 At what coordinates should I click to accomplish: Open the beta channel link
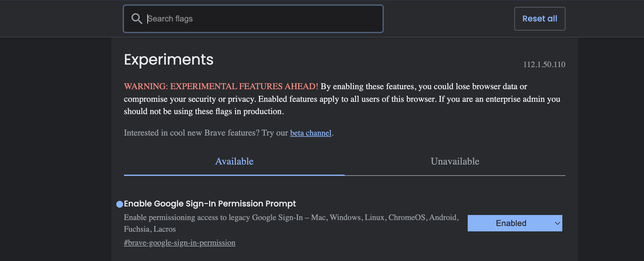point(311,133)
